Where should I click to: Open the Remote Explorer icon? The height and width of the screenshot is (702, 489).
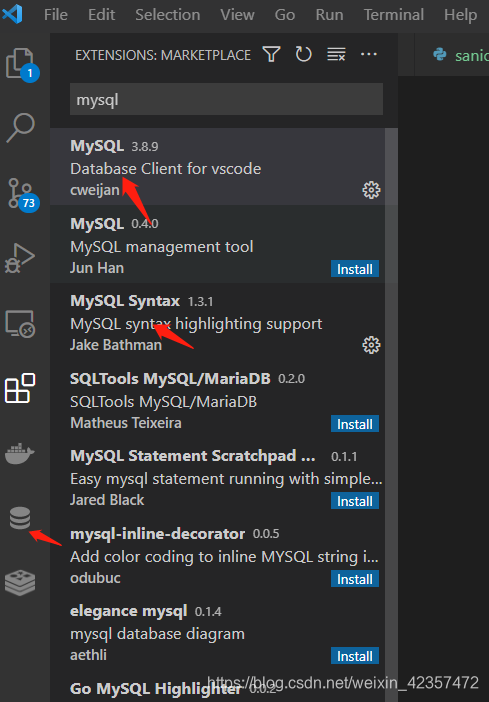(x=20, y=324)
